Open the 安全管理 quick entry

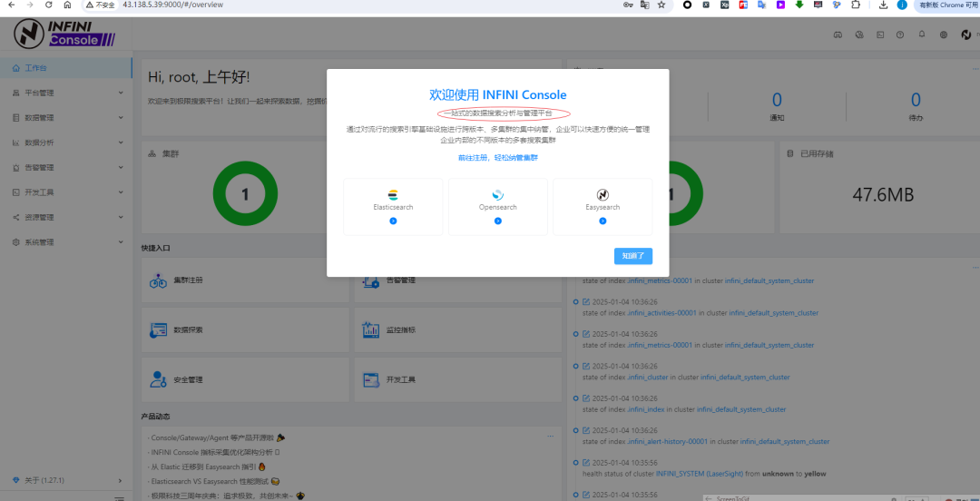[x=245, y=379]
